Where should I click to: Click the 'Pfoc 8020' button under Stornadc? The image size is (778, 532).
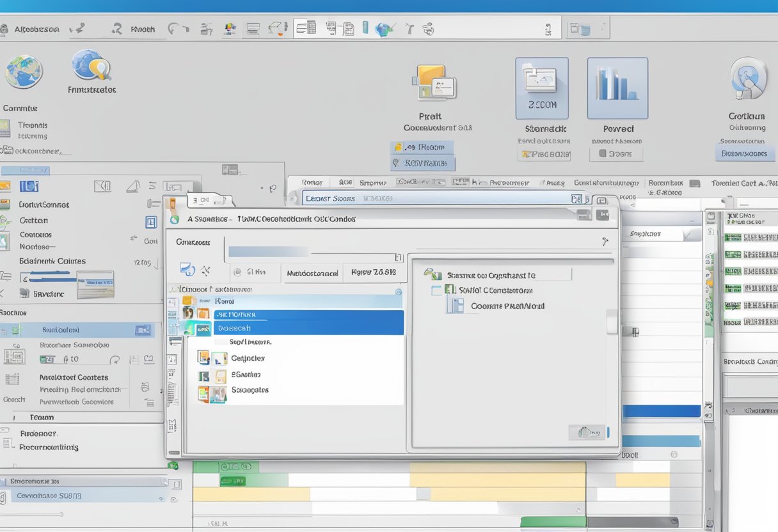click(x=544, y=154)
